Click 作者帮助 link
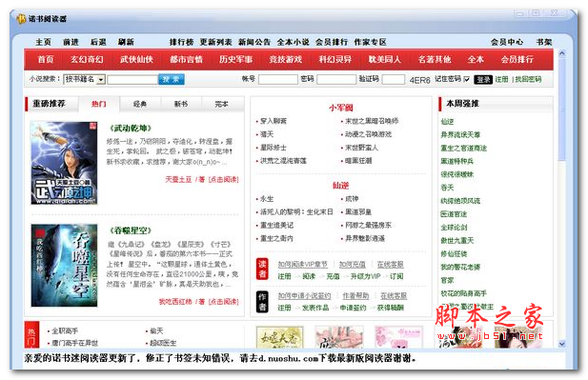 tap(355, 296)
